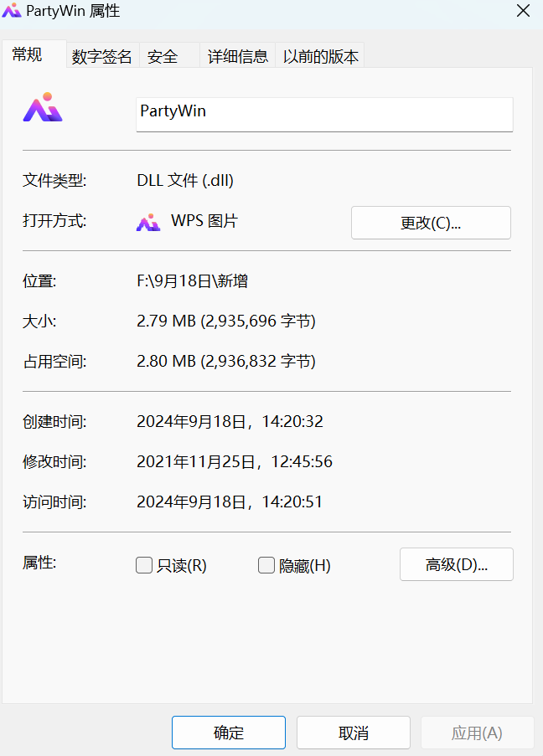Click the 属性: label
543x756 pixels.
[x=39, y=562]
